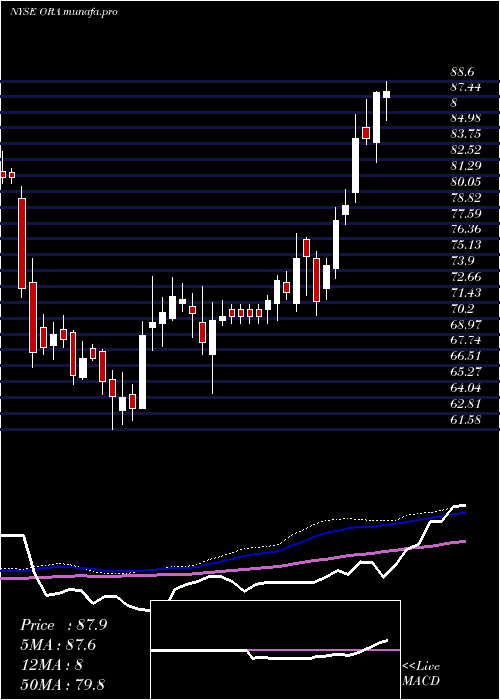Click the 84.98 price axis label
500x700 pixels.
[465, 118]
